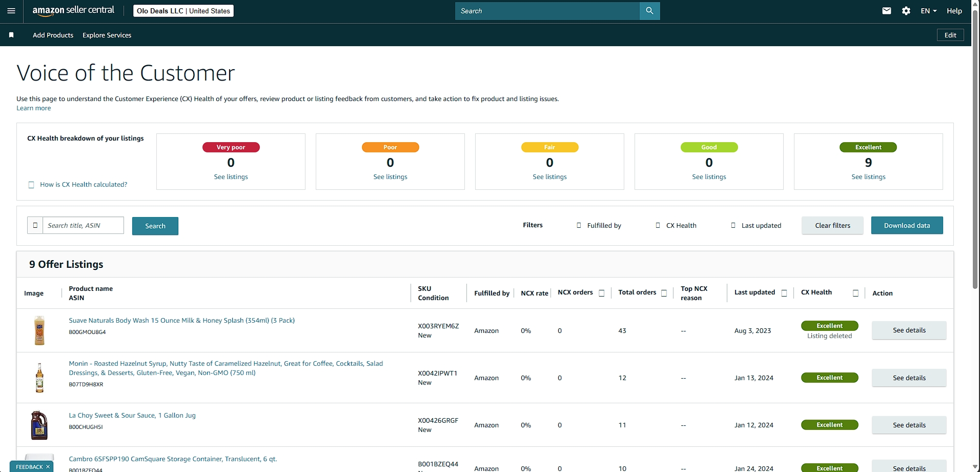The height and width of the screenshot is (472, 980).
Task: Expand the CX Health filter
Action: pos(676,225)
